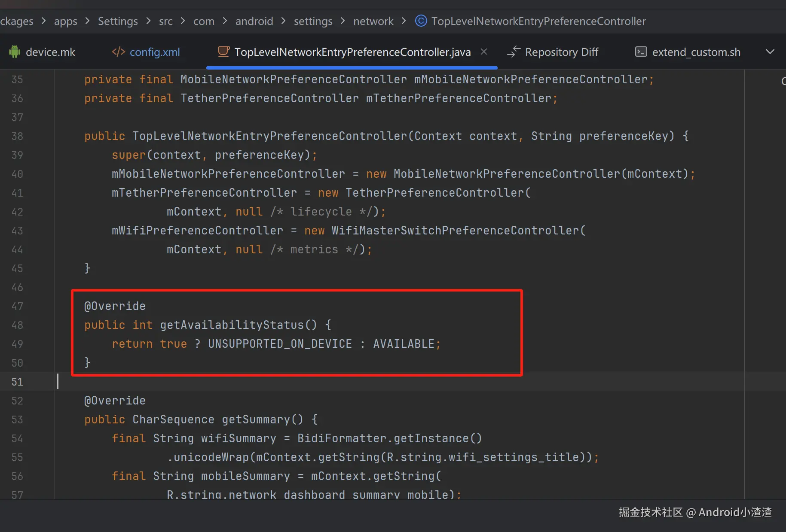Viewport: 786px width, 532px height.
Task: Click mTetherPreferenceController field on line 36
Action: click(459, 98)
